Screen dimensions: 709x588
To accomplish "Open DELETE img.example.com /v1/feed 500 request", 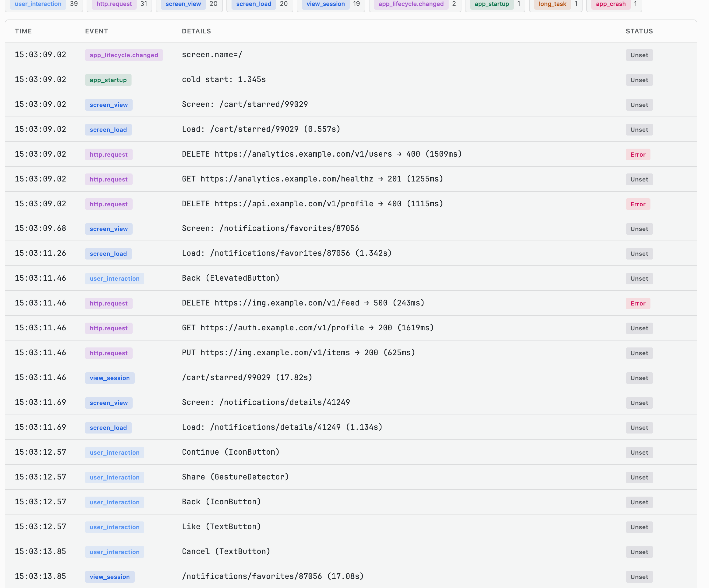I will tap(351, 303).
